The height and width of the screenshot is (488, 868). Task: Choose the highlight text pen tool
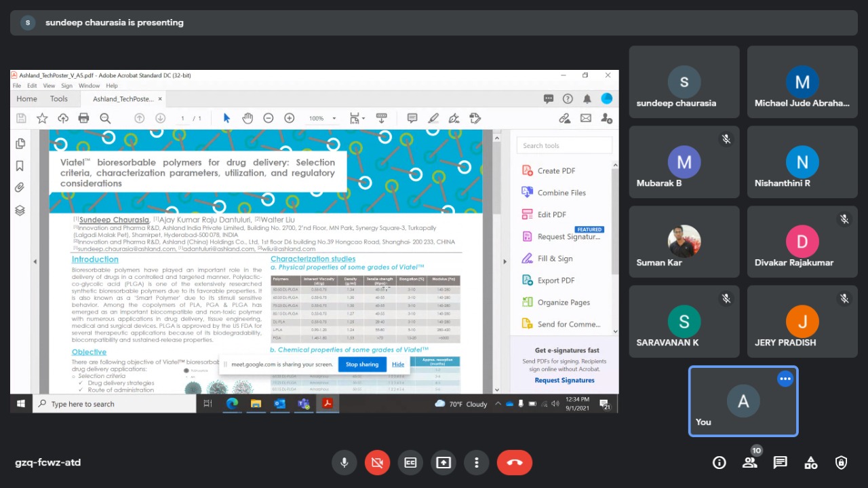click(x=433, y=118)
